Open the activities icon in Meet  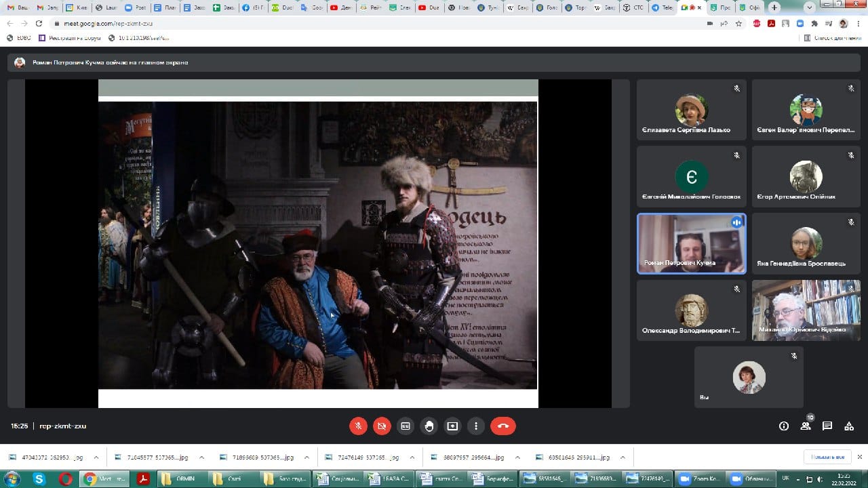point(849,426)
